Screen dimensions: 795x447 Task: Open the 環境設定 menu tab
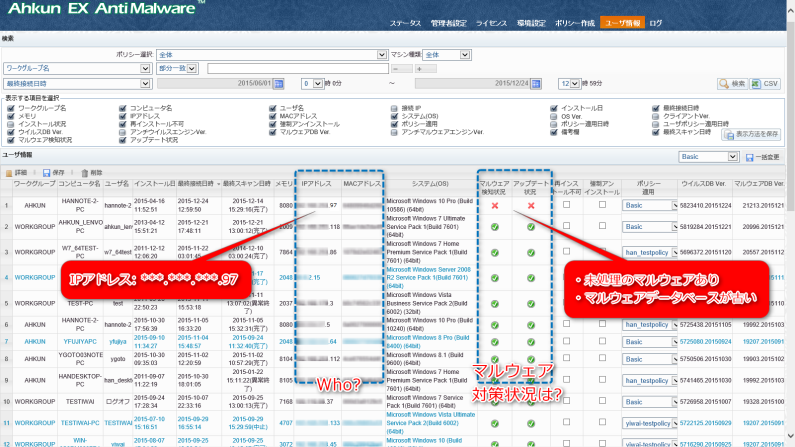coord(531,23)
